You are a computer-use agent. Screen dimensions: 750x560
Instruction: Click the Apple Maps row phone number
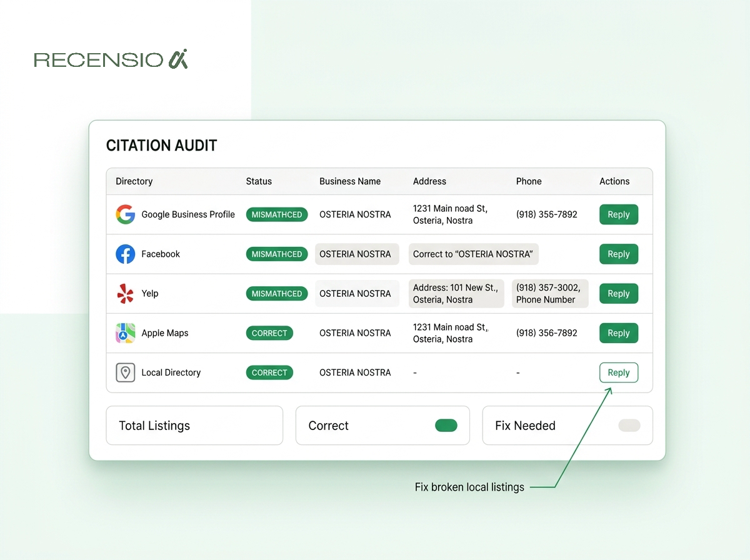coord(547,333)
